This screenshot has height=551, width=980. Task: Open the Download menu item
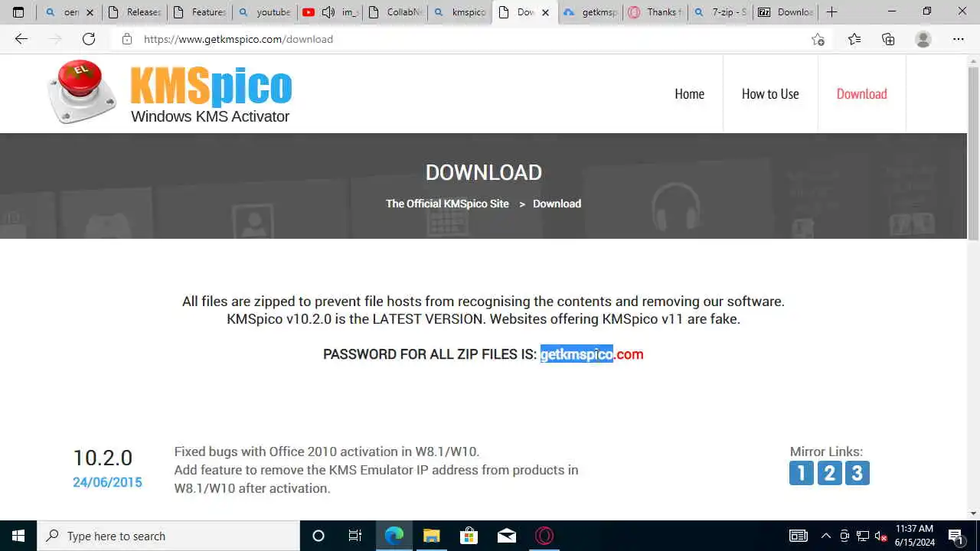861,94
